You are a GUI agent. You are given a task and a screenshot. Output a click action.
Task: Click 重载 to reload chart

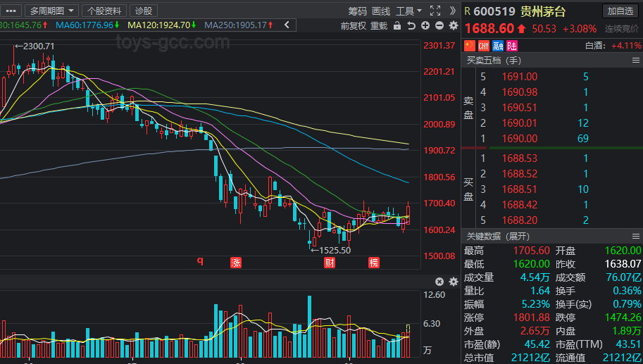pyautogui.click(x=379, y=26)
